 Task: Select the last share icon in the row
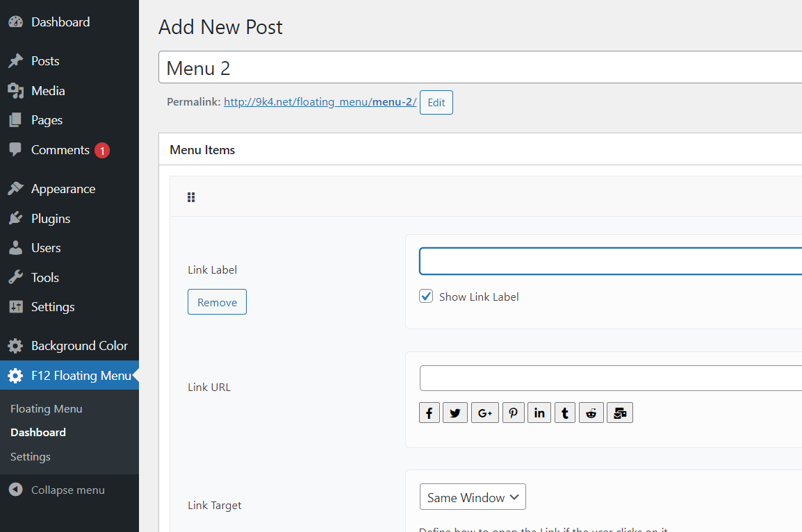619,412
